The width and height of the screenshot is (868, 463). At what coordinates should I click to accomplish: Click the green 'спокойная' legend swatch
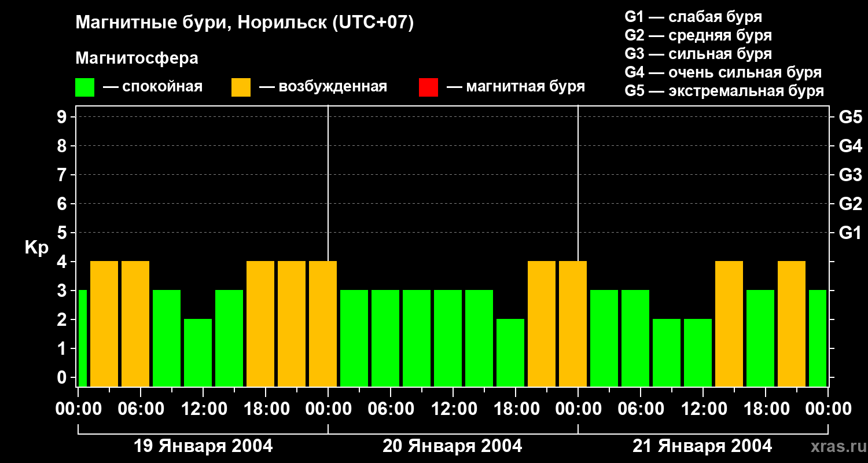coord(84,87)
